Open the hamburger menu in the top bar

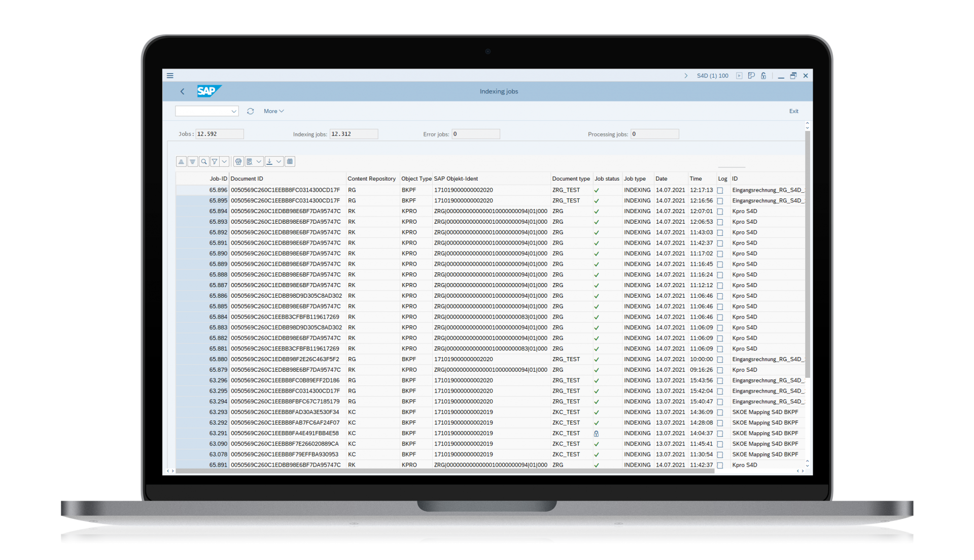click(170, 76)
